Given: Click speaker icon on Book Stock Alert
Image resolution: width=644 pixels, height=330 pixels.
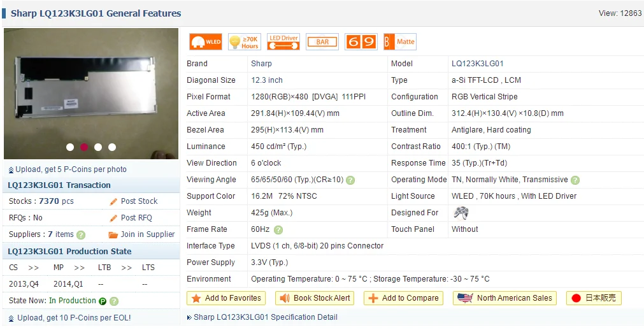Looking at the screenshot, I should tap(285, 298).
